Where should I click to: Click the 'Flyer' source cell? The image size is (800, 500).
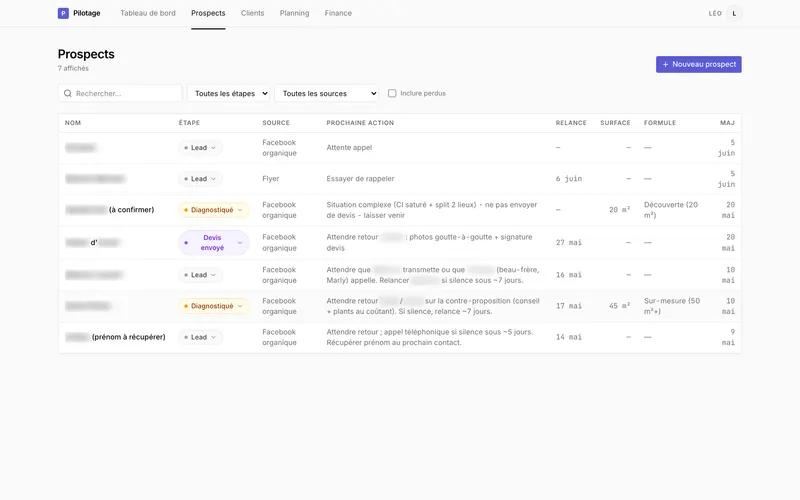[271, 179]
